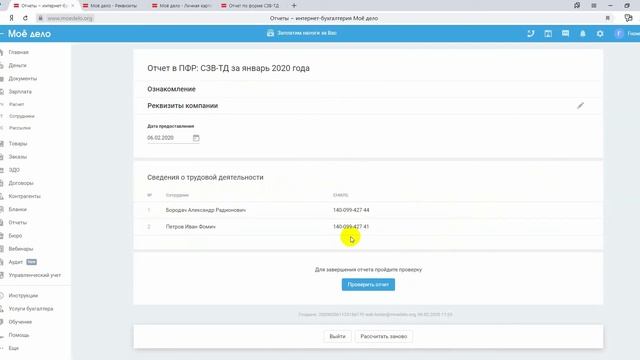
Task: Open Вебинары in the sidebar
Action: pyautogui.click(x=21, y=249)
